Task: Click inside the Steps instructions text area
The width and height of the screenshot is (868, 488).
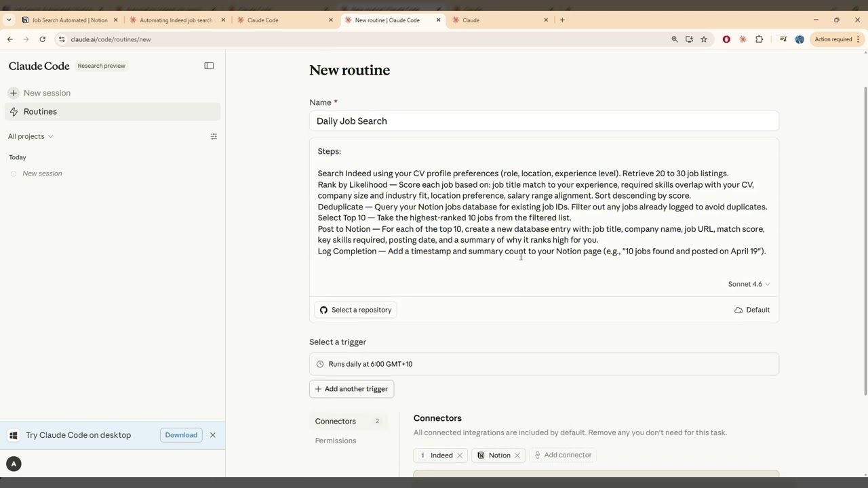Action: (x=544, y=207)
